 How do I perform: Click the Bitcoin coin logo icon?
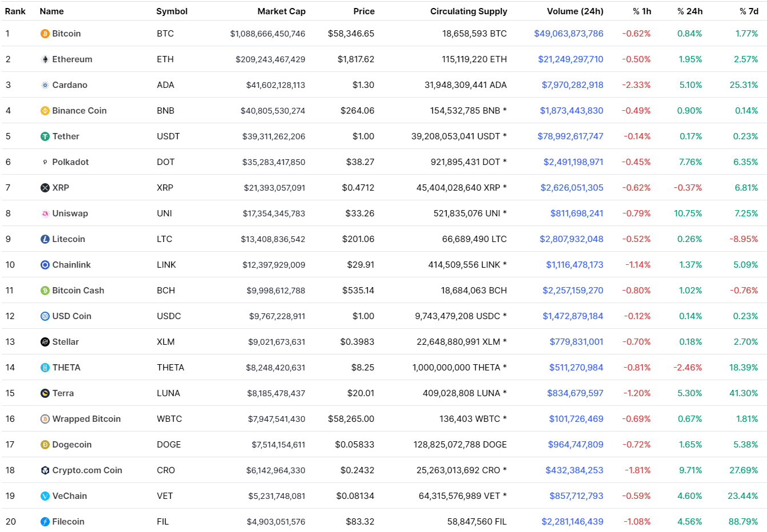(x=45, y=34)
